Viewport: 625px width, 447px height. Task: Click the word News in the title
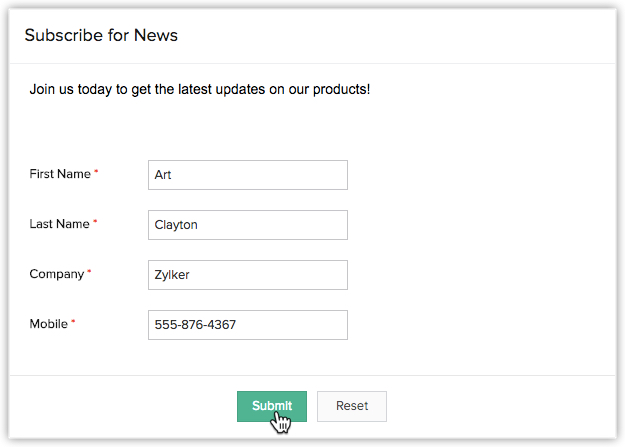click(x=156, y=35)
